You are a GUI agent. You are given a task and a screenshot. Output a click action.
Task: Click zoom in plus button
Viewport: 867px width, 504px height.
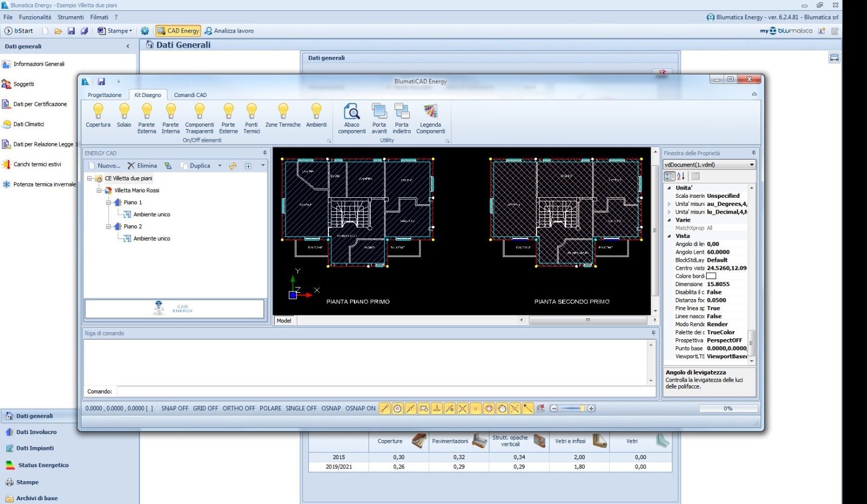click(x=591, y=409)
